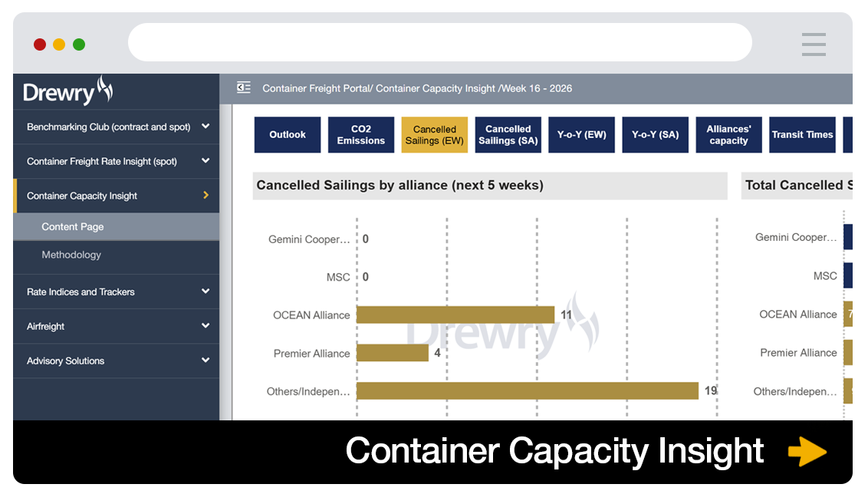The width and height of the screenshot is (868, 494).
Task: Open the Outlook tab
Action: point(288,134)
